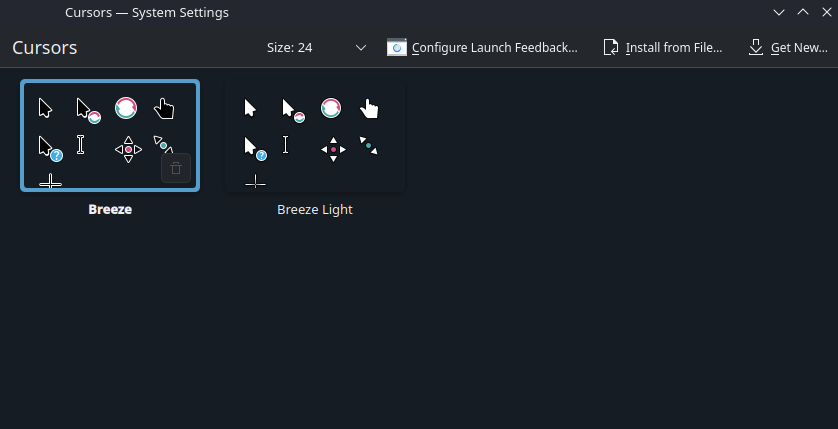
Task: Click the Configure Launch Feedback window icon
Action: pos(397,48)
